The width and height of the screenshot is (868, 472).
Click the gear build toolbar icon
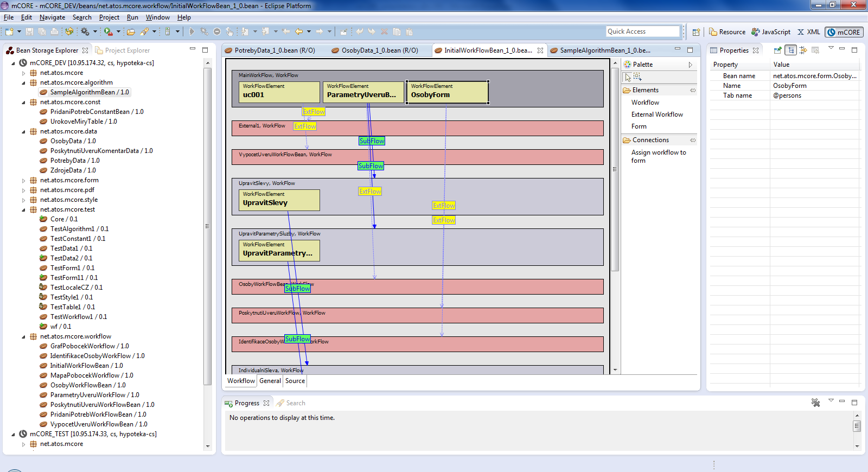tap(85, 31)
